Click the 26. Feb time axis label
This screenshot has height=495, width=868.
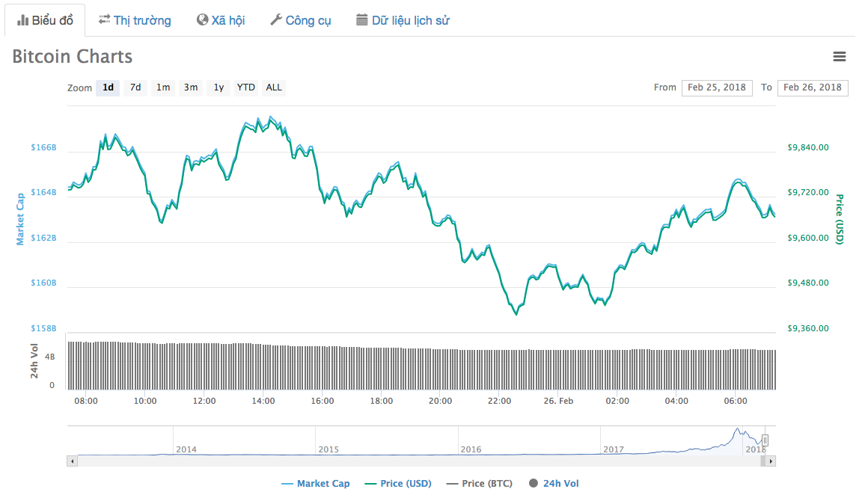coord(558,401)
